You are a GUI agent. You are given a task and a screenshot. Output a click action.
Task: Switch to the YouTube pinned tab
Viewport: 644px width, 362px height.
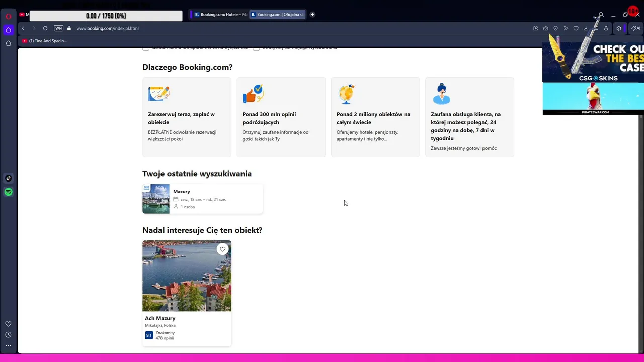24,14
